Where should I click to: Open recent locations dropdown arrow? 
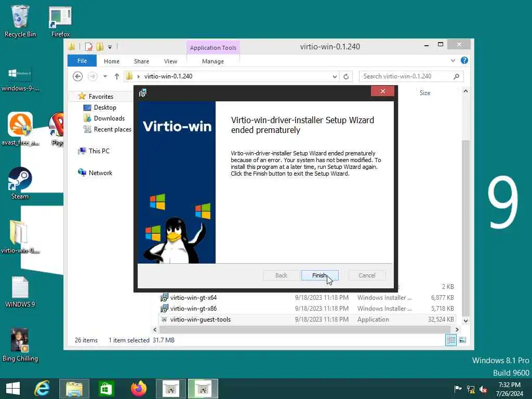[105, 76]
